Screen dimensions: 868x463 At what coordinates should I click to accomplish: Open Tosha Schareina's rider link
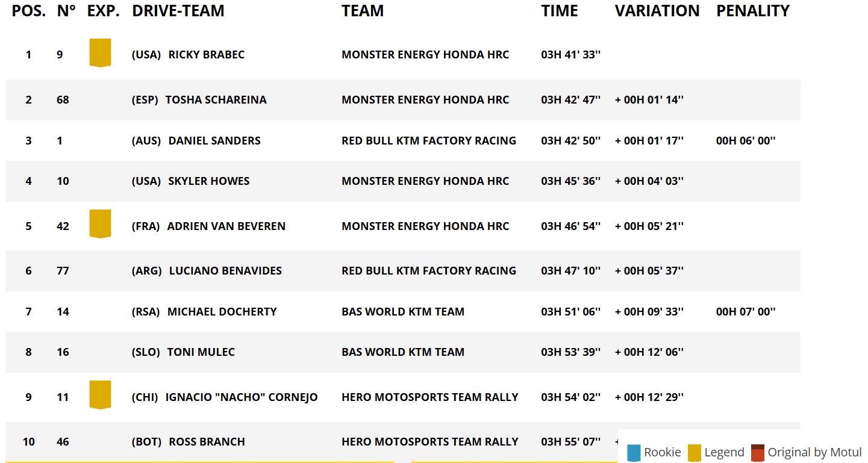[216, 100]
